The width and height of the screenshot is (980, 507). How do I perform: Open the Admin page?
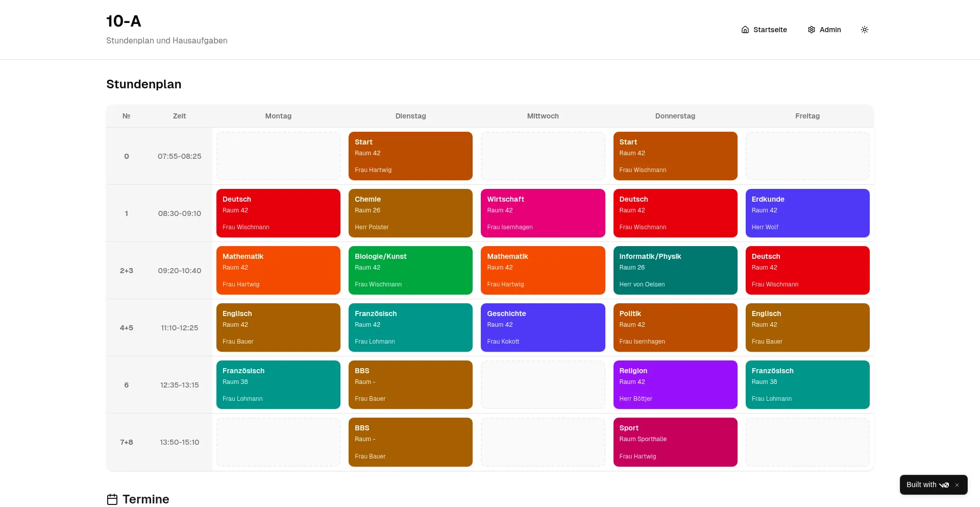click(x=830, y=30)
